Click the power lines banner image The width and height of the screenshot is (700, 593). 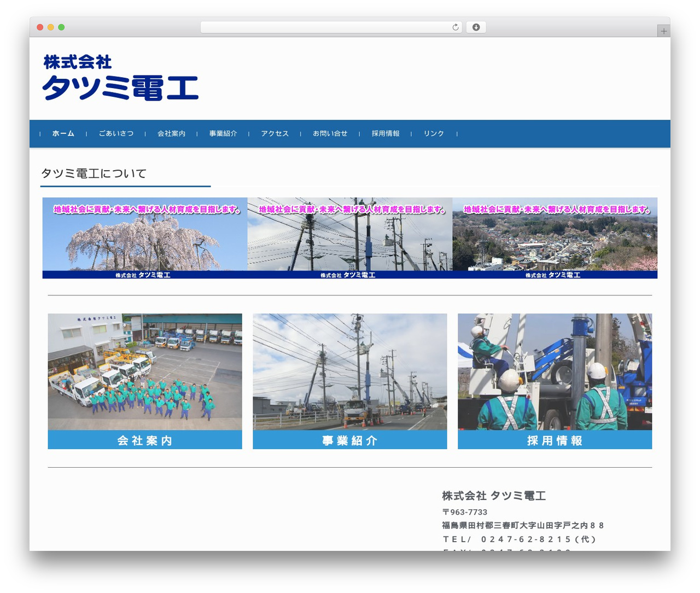pyautogui.click(x=350, y=238)
